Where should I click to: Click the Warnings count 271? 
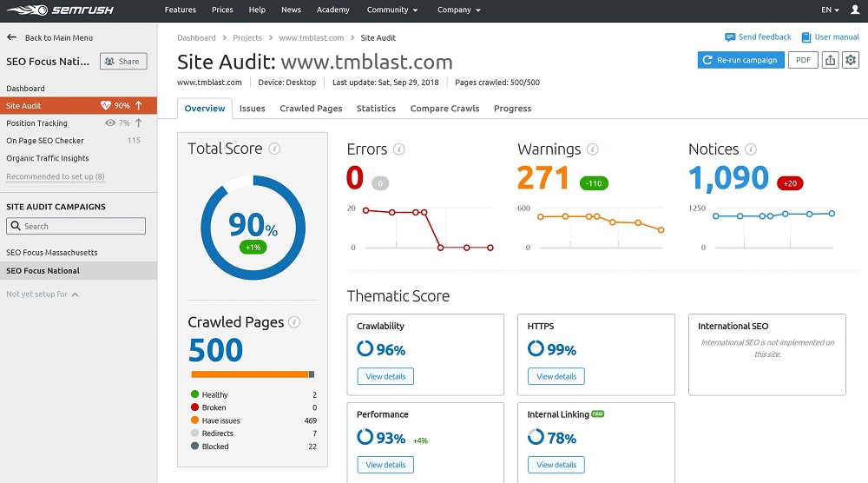[543, 178]
